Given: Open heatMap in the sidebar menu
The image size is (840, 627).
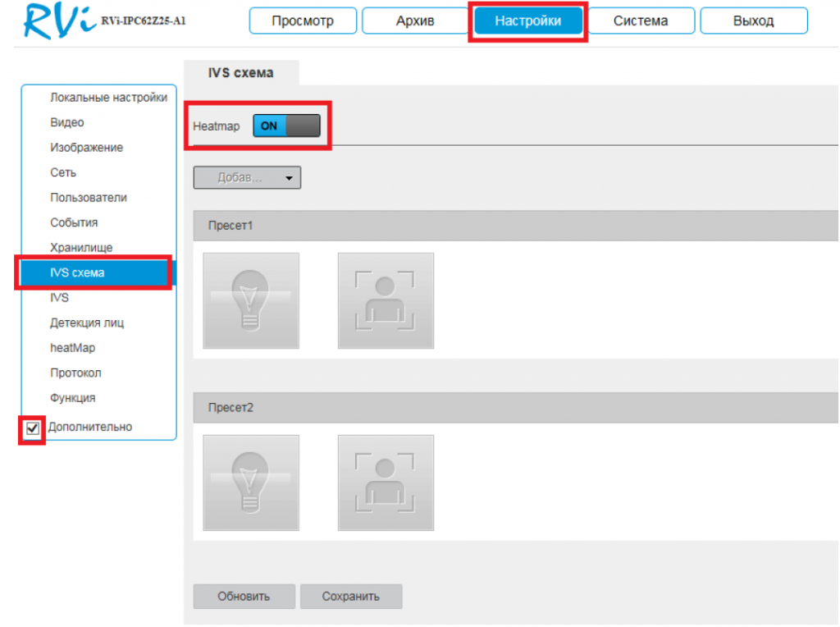Looking at the screenshot, I should click(x=73, y=348).
